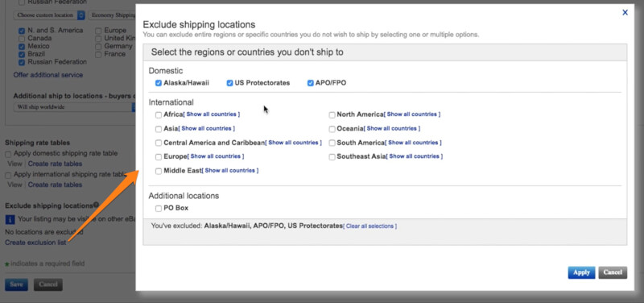Check the PO Box checkbox

tap(159, 209)
